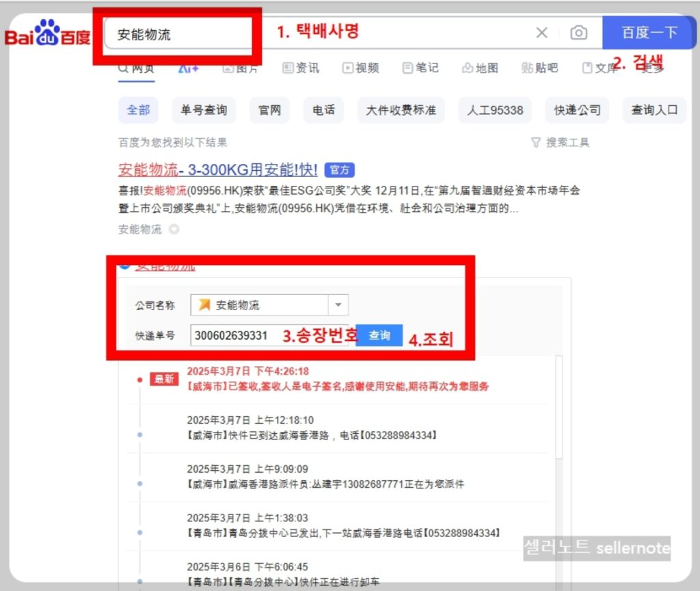Select the 官网 filter chip
The image size is (700, 591).
(269, 110)
